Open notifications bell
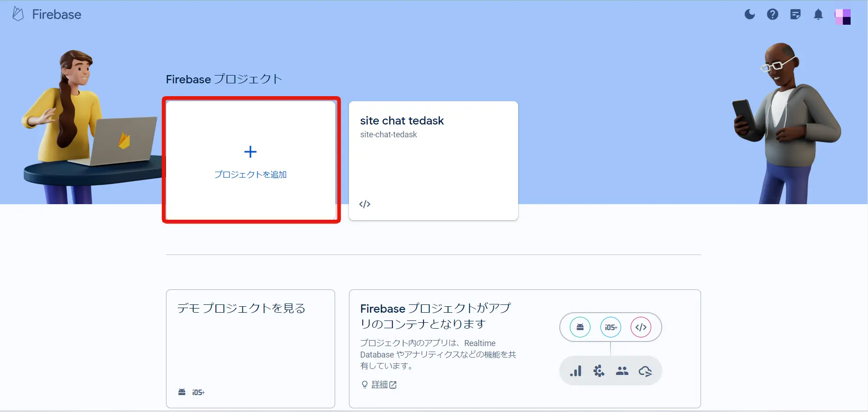The image size is (868, 412). pyautogui.click(x=818, y=15)
